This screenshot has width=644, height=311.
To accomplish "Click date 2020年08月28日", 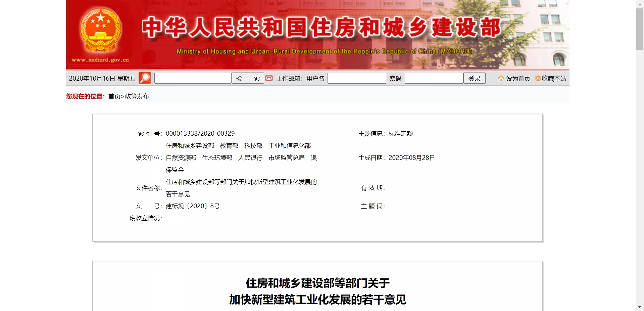I will pyautogui.click(x=412, y=158).
